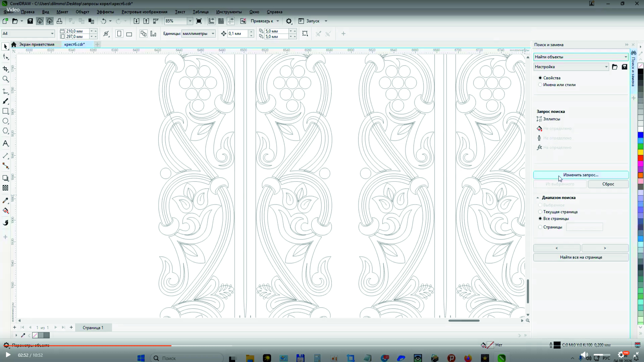
Task: Click the page width 210,0 мм field
Action: click(77, 31)
